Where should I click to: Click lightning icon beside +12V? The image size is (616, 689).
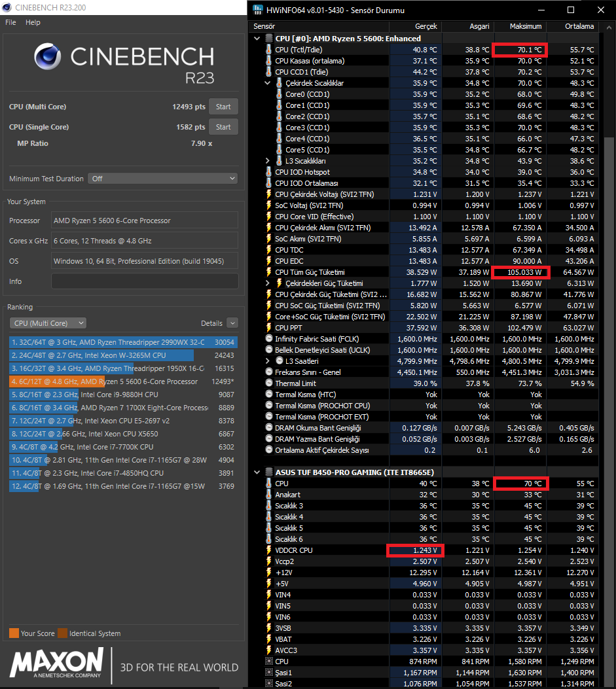268,572
